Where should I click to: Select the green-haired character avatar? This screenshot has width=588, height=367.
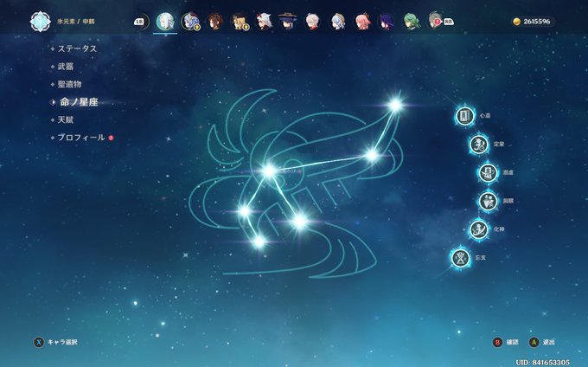pyautogui.click(x=411, y=22)
